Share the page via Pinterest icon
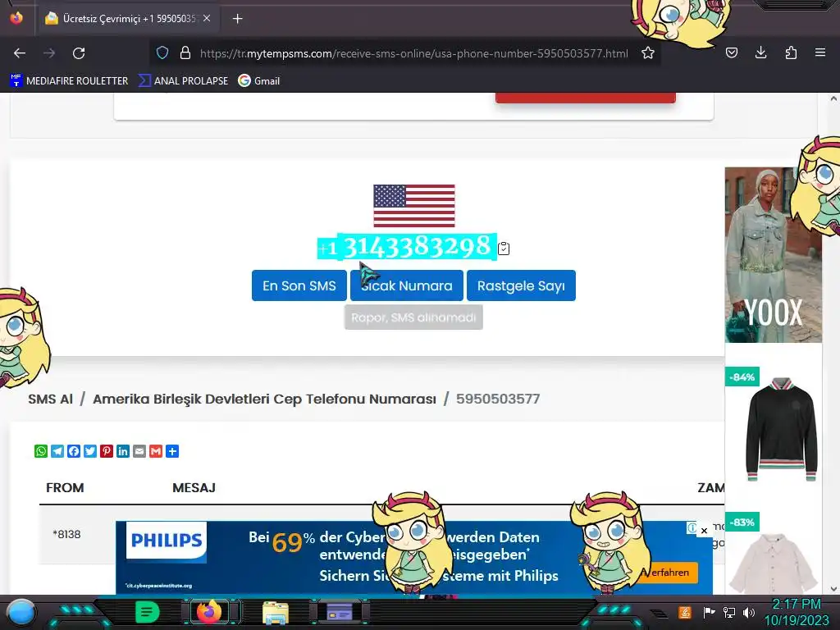The width and height of the screenshot is (840, 630). point(107,451)
